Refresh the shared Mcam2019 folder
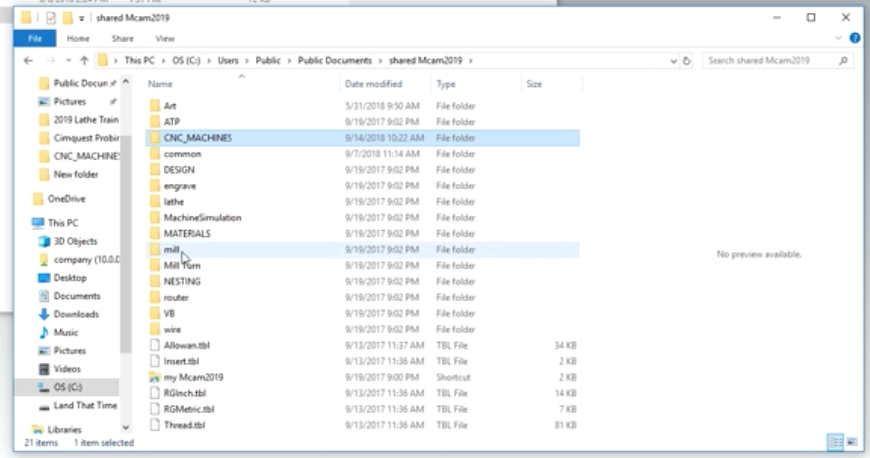The height and width of the screenshot is (458, 870). click(686, 61)
